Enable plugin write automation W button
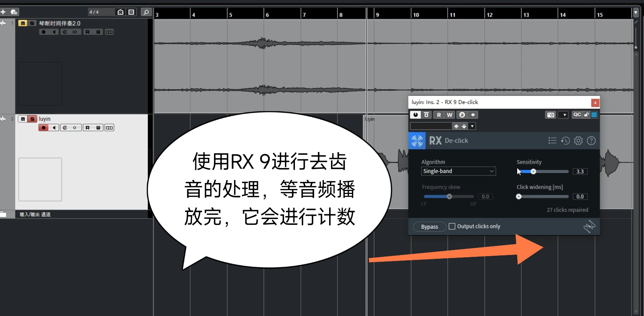The width and height of the screenshot is (644, 316). coord(450,115)
